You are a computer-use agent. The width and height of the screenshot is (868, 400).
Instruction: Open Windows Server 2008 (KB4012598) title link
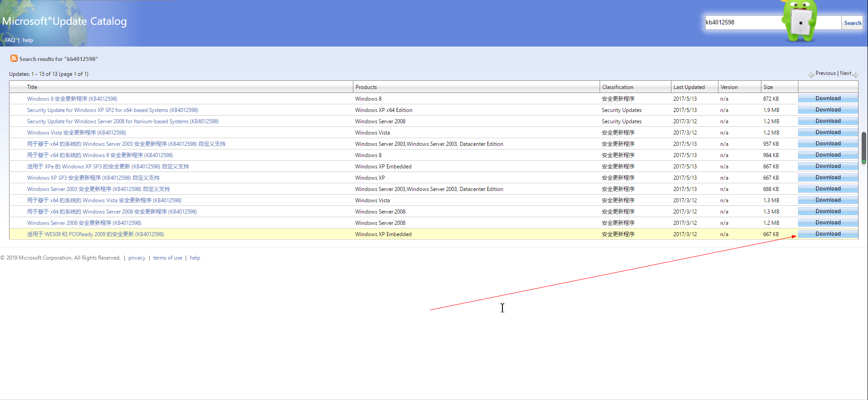84,223
